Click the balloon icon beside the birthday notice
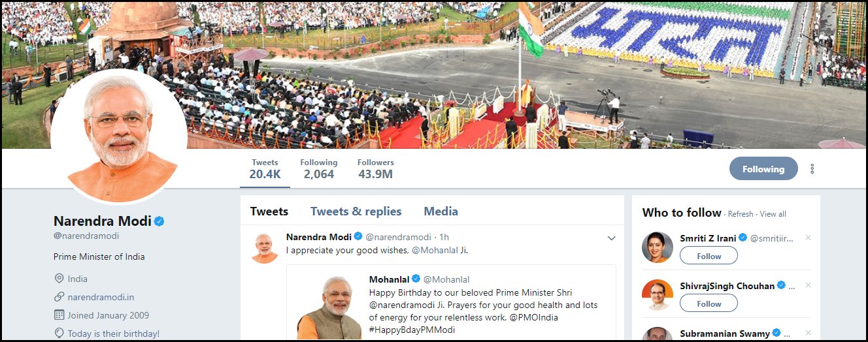 (x=59, y=334)
